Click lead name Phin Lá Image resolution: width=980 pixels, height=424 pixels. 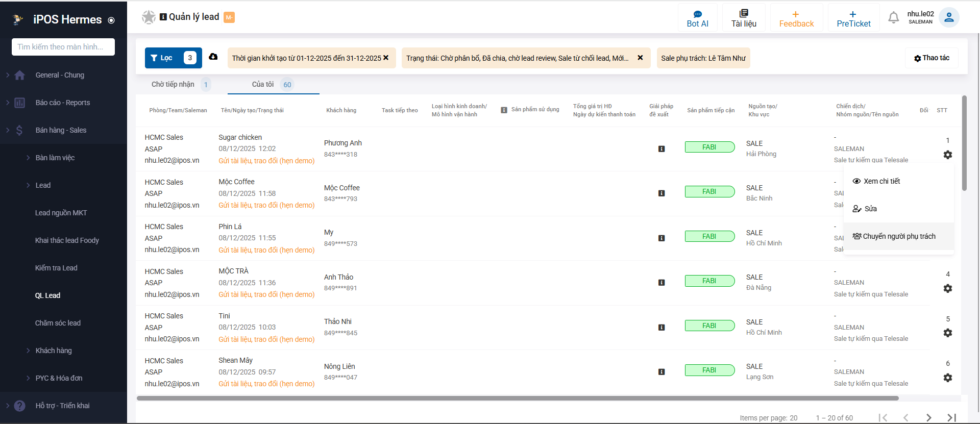[230, 227]
